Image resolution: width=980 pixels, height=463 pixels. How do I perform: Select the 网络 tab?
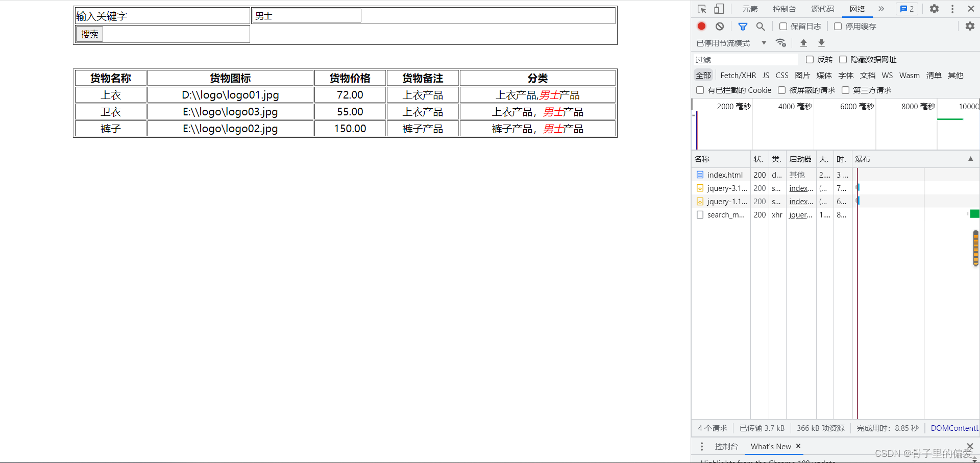[857, 9]
